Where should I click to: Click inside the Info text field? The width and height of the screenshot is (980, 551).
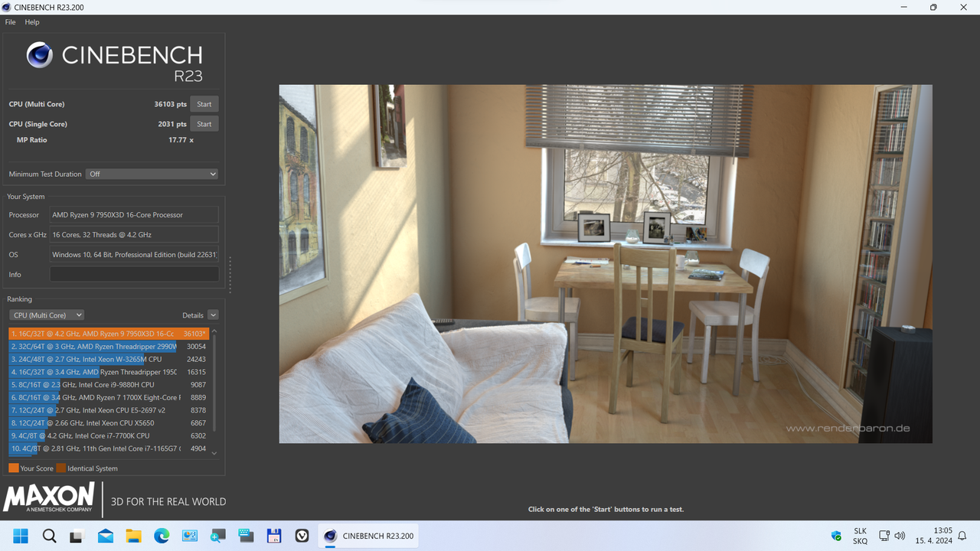(134, 274)
